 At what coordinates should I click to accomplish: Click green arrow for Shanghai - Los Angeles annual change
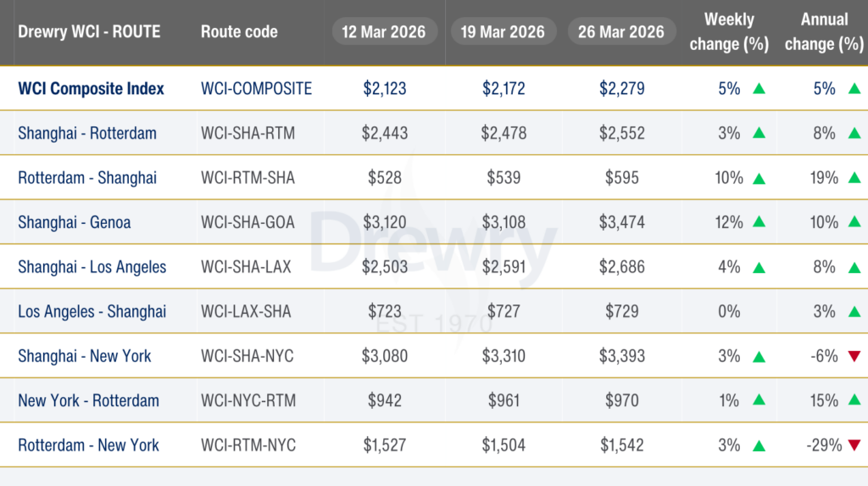[854, 267]
